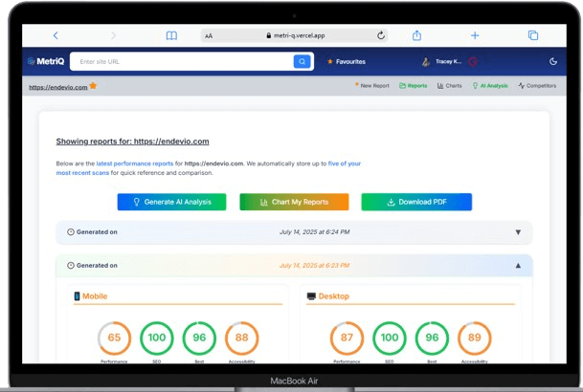583x392 pixels.
Task: Open the browser share icon
Action: [416, 35]
